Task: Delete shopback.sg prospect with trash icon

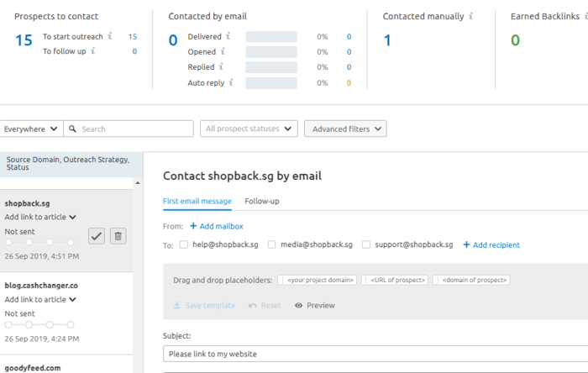Action: pyautogui.click(x=118, y=236)
